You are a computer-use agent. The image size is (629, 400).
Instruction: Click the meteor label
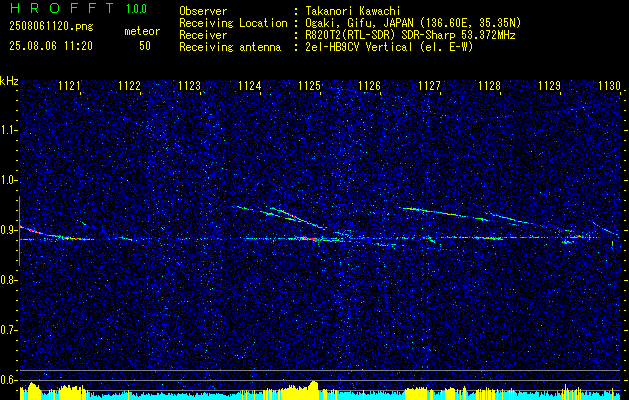(x=142, y=31)
